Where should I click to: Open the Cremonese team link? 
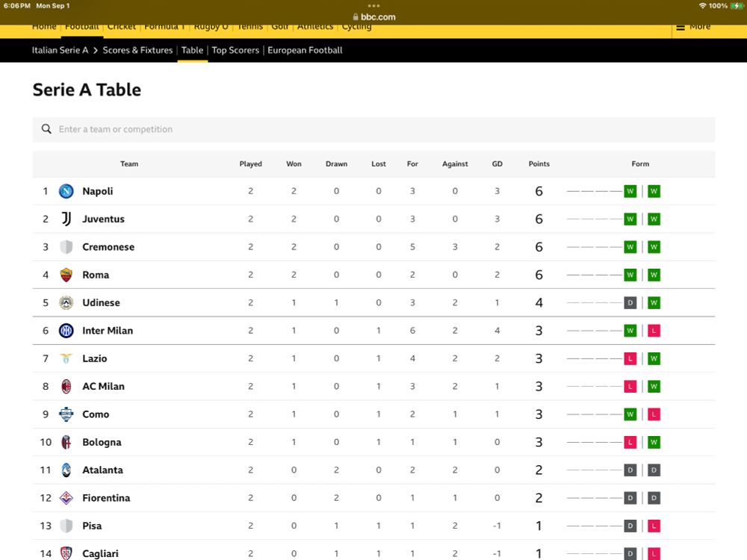tap(108, 247)
